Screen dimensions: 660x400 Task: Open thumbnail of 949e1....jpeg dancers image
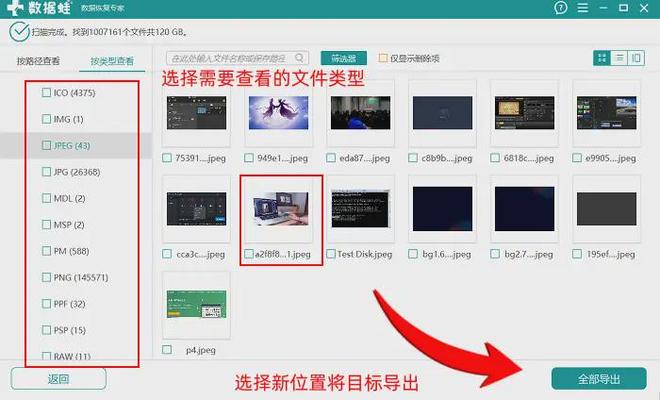278,113
